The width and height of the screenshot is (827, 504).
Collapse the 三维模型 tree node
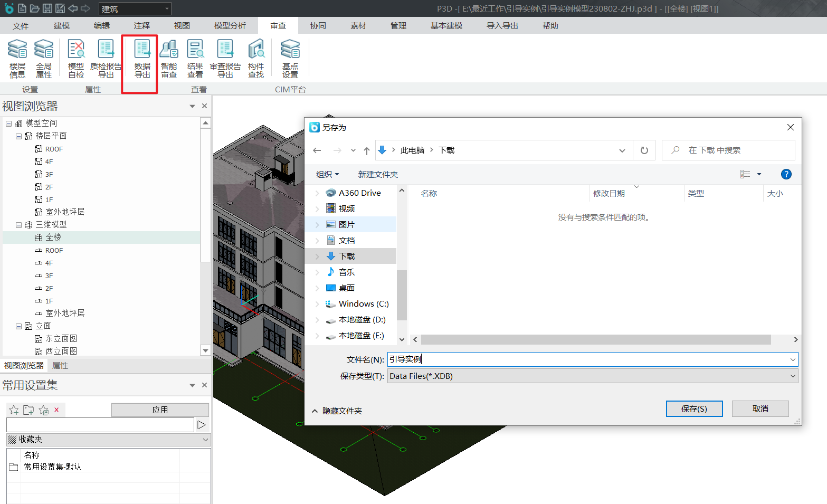pos(18,225)
